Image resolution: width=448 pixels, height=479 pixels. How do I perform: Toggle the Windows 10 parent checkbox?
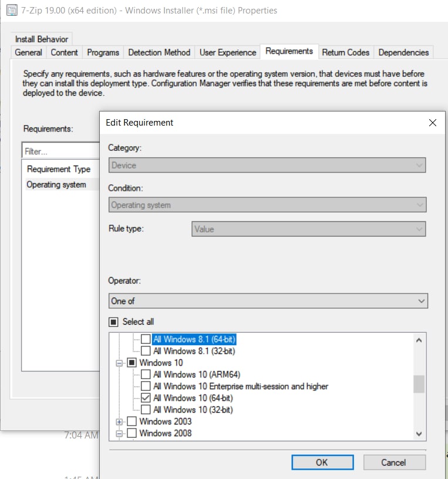132,363
